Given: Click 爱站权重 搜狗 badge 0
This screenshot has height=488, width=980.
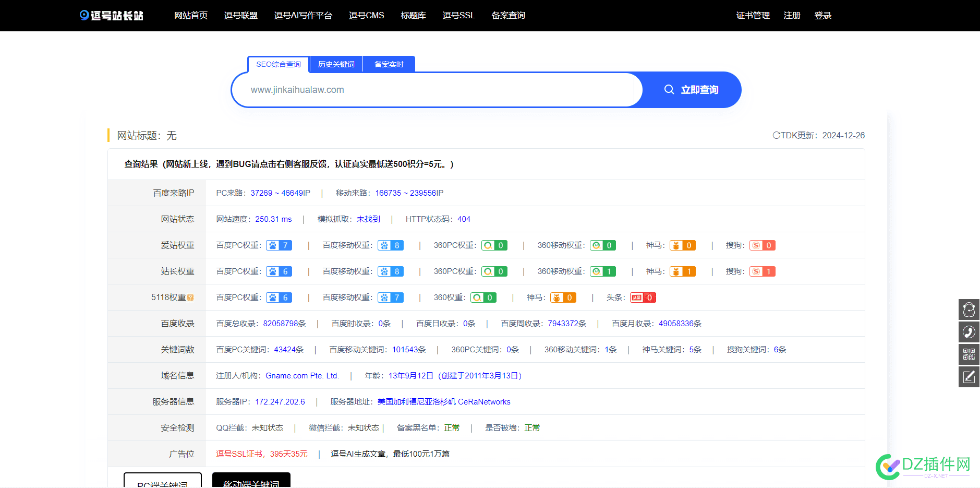Looking at the screenshot, I should [x=763, y=245].
